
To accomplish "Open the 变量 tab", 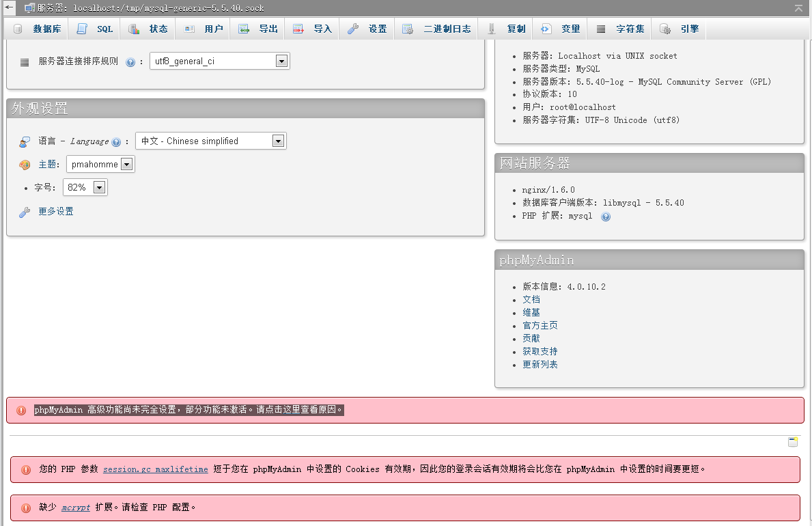I will (561, 29).
